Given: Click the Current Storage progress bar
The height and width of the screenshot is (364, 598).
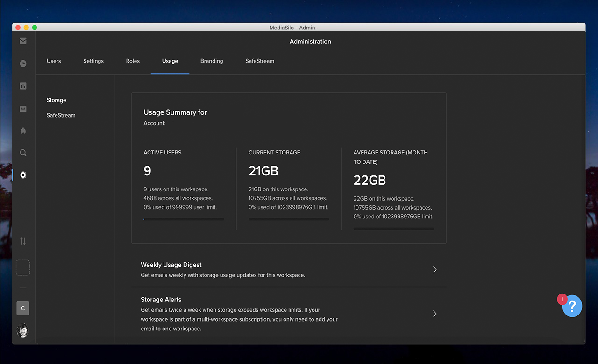Looking at the screenshot, I should pyautogui.click(x=289, y=219).
